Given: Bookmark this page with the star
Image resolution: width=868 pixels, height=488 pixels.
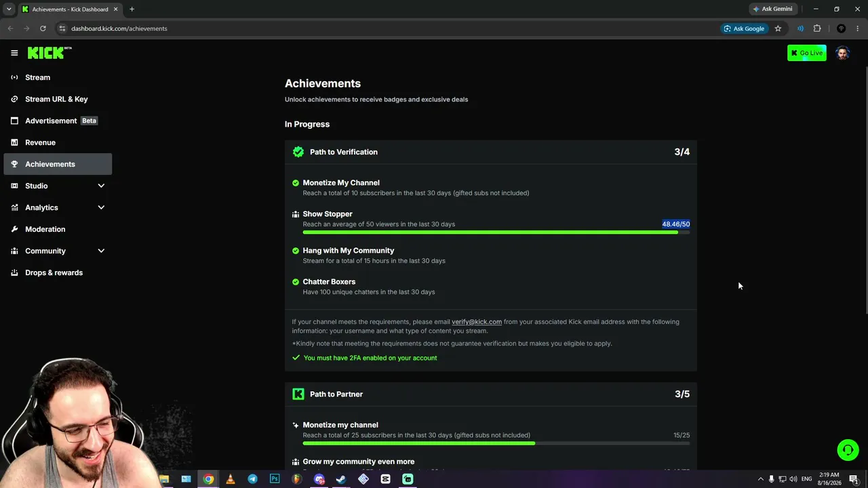Looking at the screenshot, I should pos(778,28).
